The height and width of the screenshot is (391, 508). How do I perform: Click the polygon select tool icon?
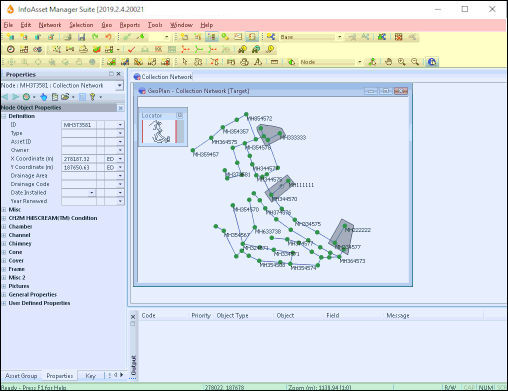pyautogui.click(x=198, y=62)
